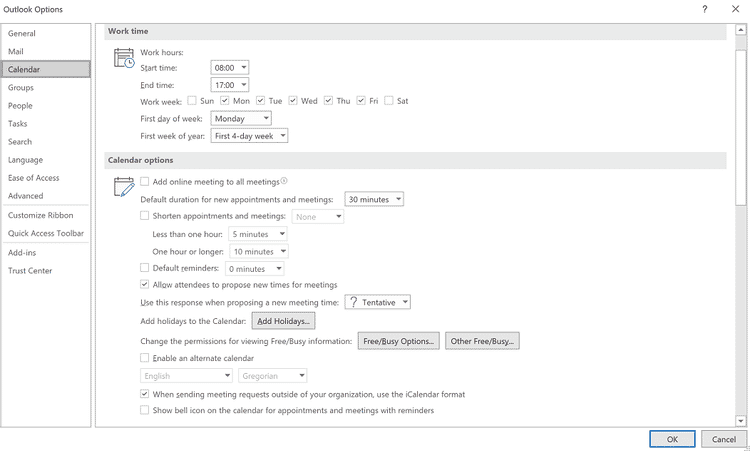The width and height of the screenshot is (750, 451).
Task: Select the Mail category
Action: click(45, 51)
